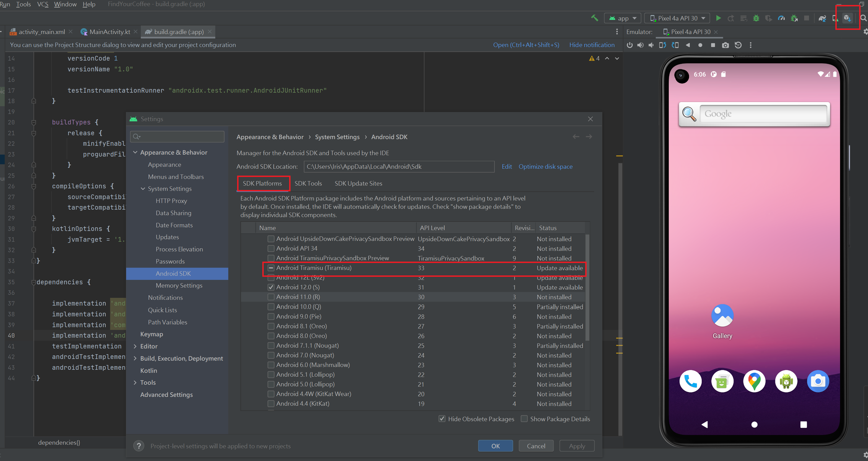
Task: Check the Android 11.0 (R) checkbox
Action: [x=271, y=297]
